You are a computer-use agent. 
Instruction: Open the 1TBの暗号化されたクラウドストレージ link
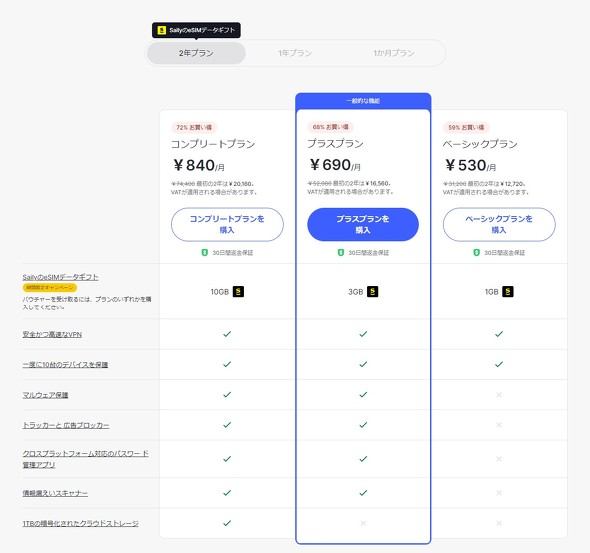point(81,523)
